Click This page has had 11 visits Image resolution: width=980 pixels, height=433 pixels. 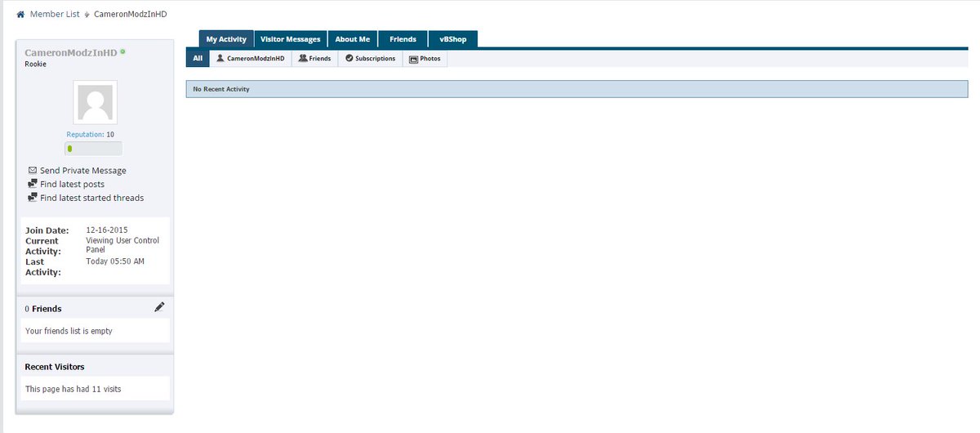73,389
